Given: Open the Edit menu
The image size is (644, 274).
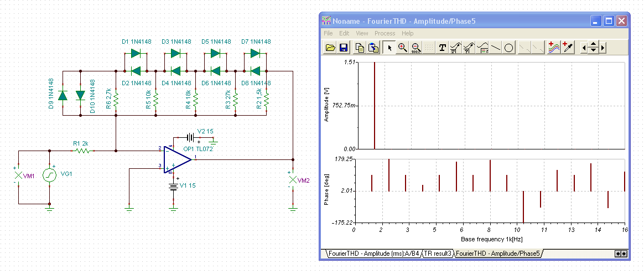Looking at the screenshot, I should (344, 33).
